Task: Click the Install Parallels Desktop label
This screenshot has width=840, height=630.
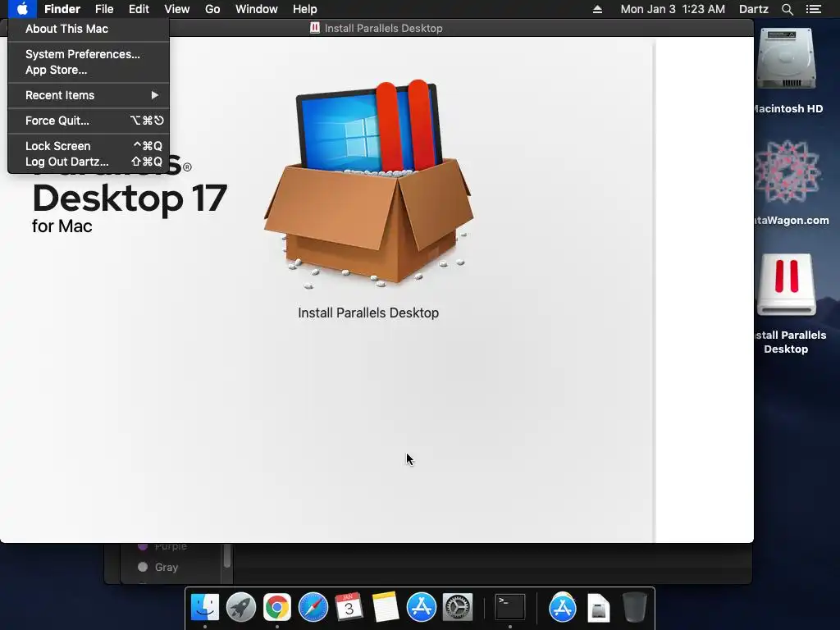Action: tap(368, 313)
